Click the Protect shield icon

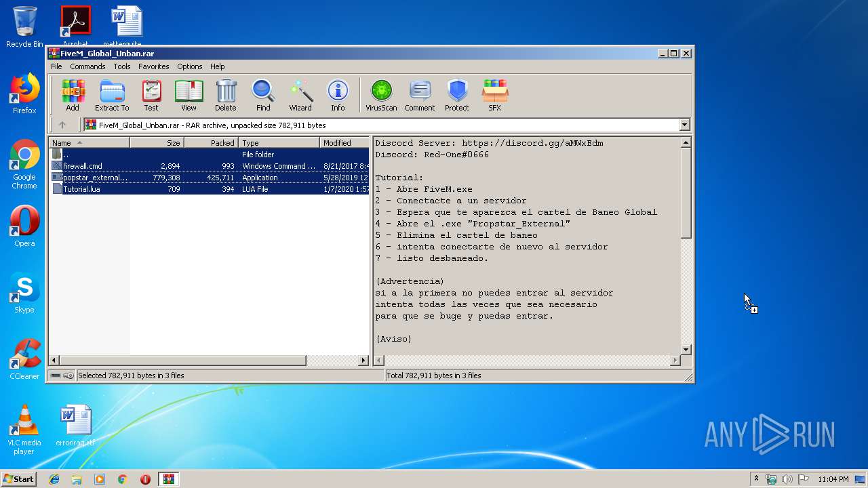click(x=457, y=95)
